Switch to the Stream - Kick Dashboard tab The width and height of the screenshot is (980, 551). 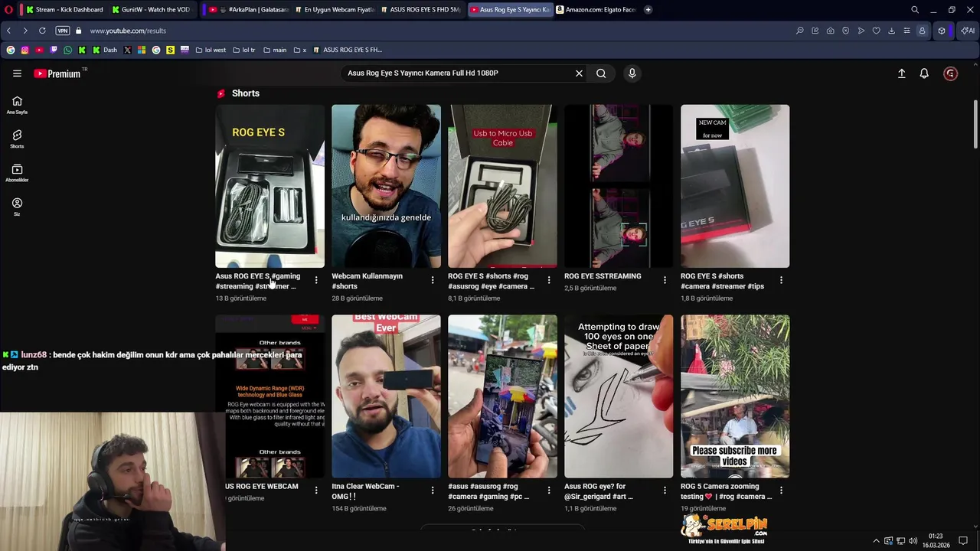click(64, 10)
